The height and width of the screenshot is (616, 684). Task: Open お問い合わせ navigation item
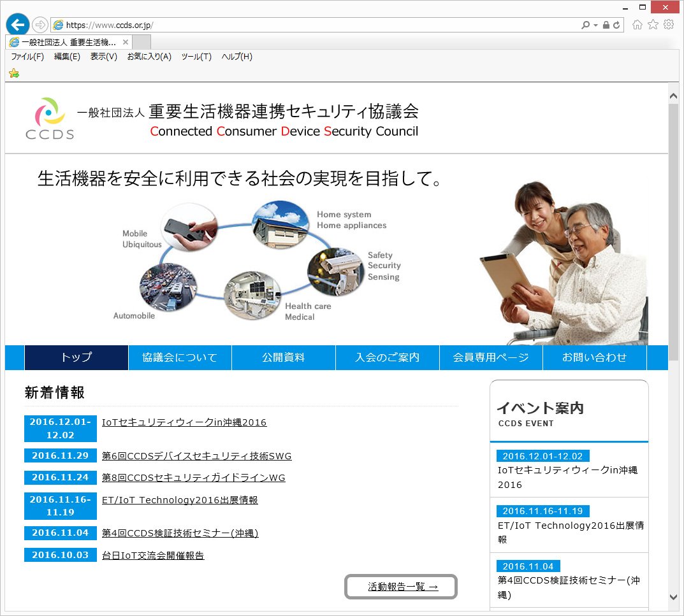tap(595, 357)
